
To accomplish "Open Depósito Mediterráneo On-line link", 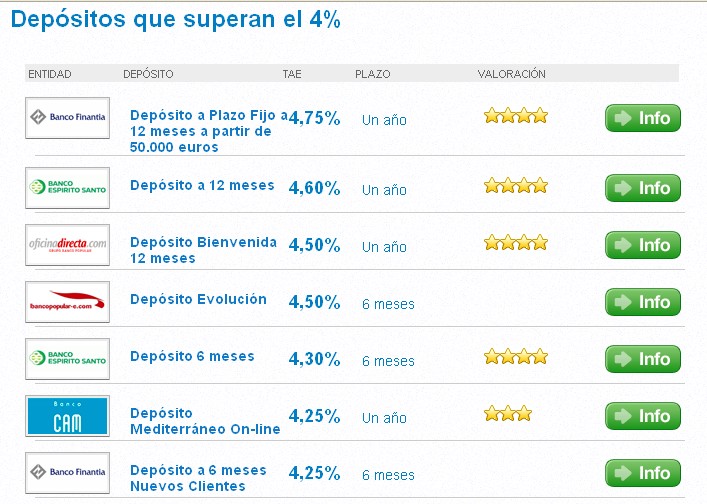I will 205,421.
